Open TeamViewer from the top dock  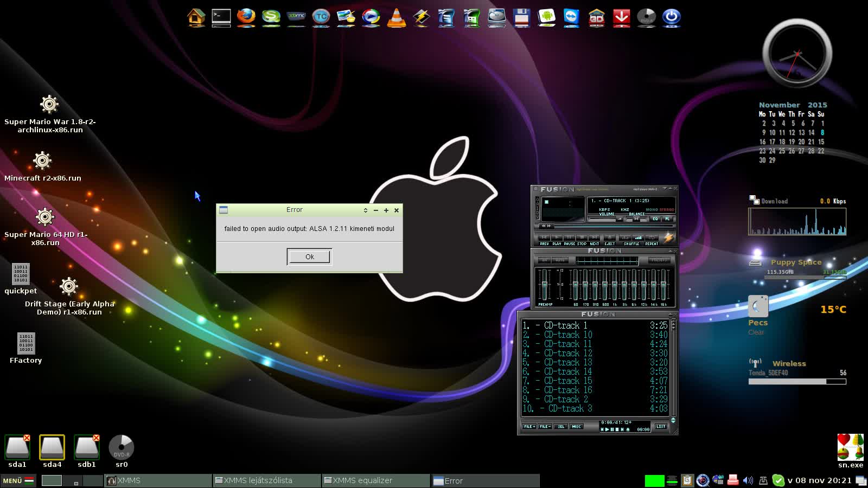pyautogui.click(x=572, y=17)
